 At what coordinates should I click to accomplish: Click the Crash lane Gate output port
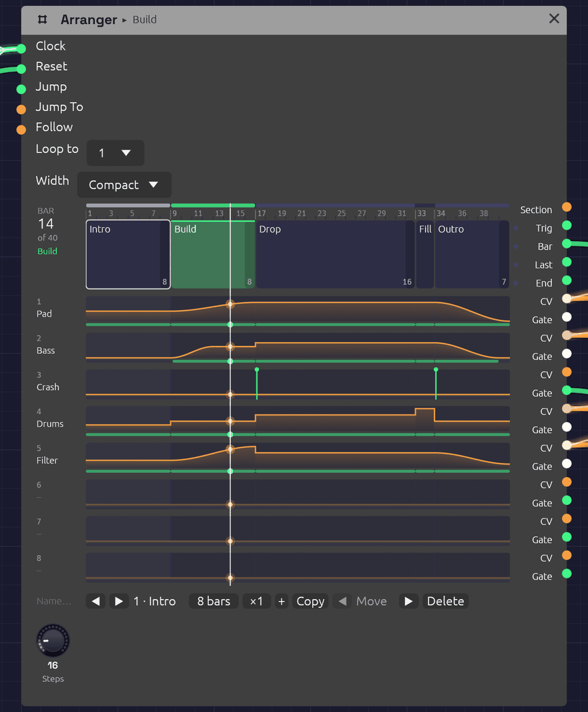click(567, 390)
